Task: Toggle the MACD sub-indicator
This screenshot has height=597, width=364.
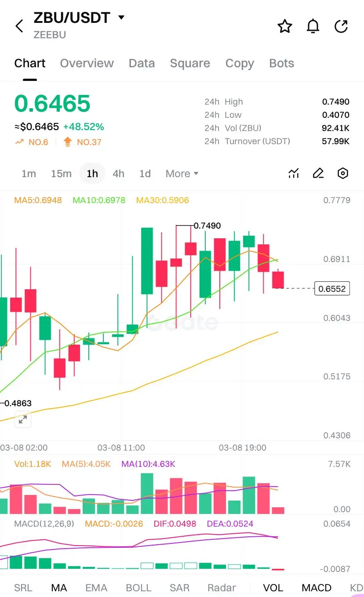Action: click(x=317, y=588)
